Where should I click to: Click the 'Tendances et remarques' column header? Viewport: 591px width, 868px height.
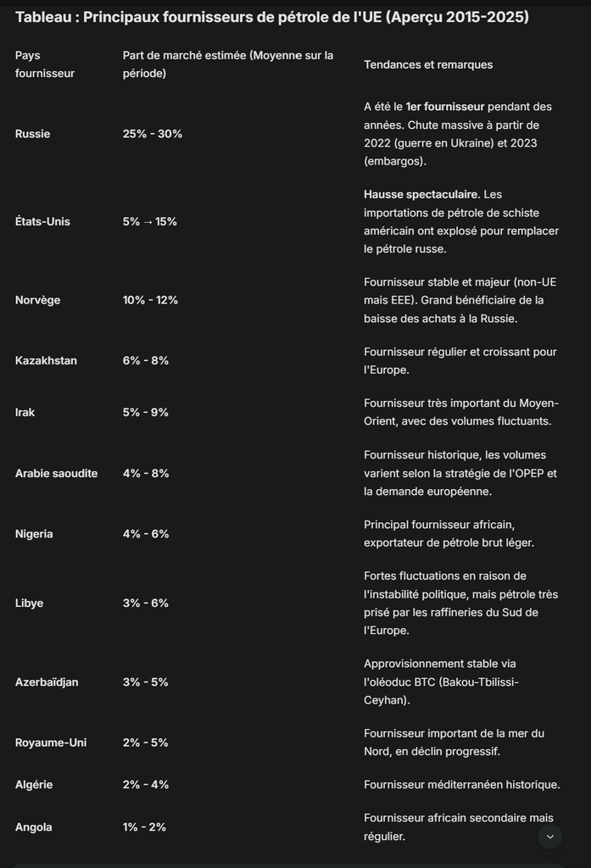pos(427,64)
